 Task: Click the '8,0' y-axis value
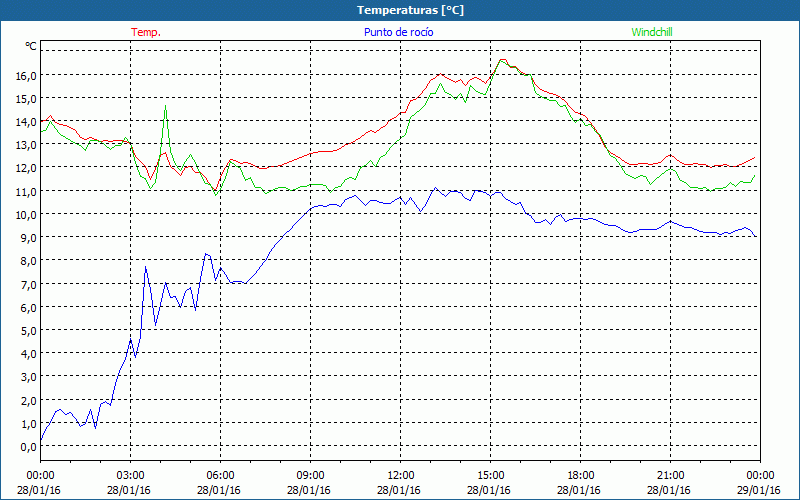[29, 261]
